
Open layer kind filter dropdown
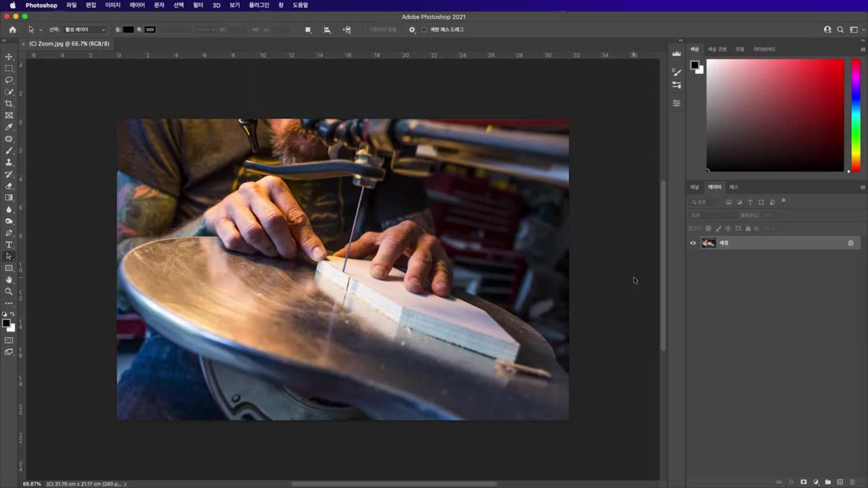tap(703, 202)
